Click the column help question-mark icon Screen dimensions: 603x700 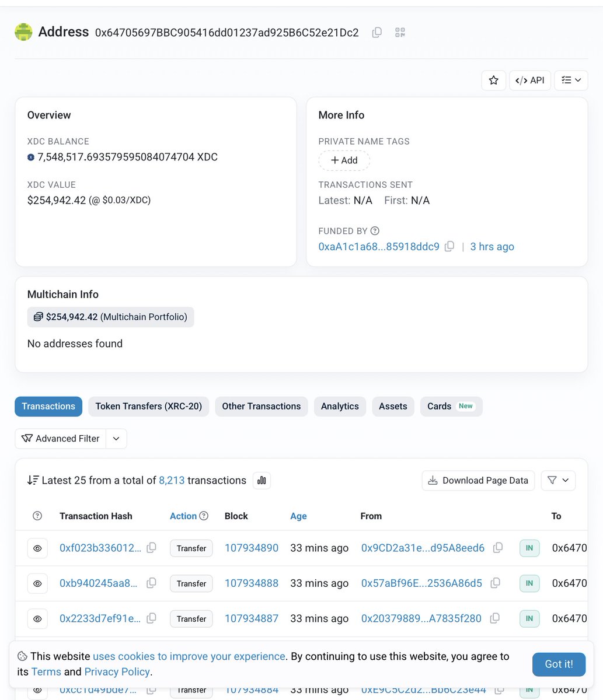click(37, 516)
